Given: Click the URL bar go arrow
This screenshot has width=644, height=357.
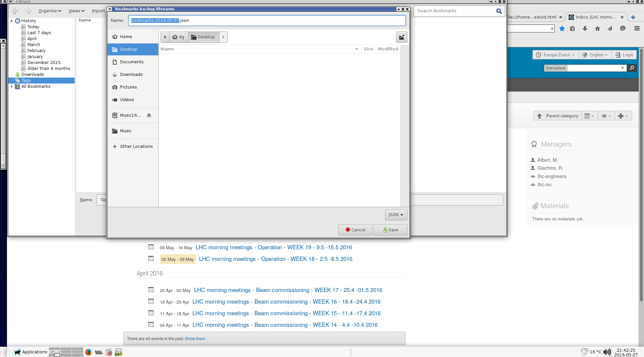Looking at the screenshot, I should 551,29.
